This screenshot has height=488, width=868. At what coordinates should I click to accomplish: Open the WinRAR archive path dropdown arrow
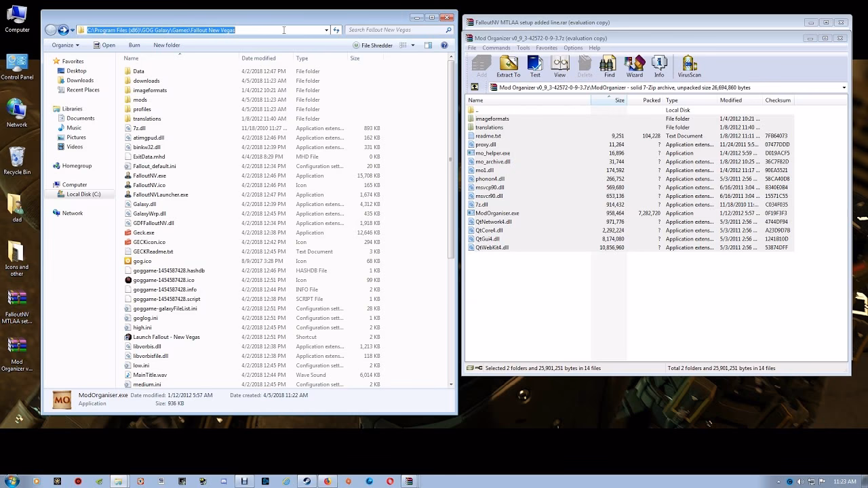[x=844, y=87]
